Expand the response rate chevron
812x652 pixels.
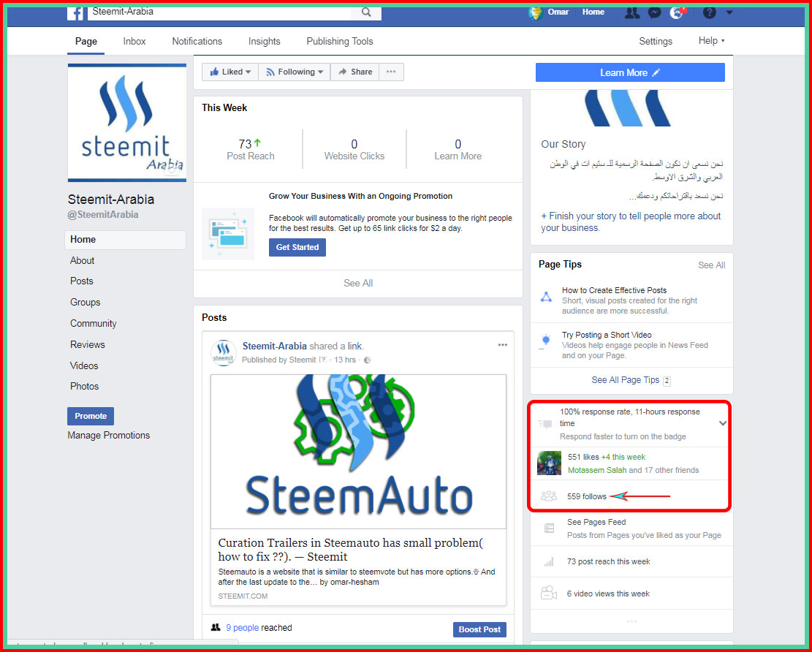pyautogui.click(x=723, y=423)
